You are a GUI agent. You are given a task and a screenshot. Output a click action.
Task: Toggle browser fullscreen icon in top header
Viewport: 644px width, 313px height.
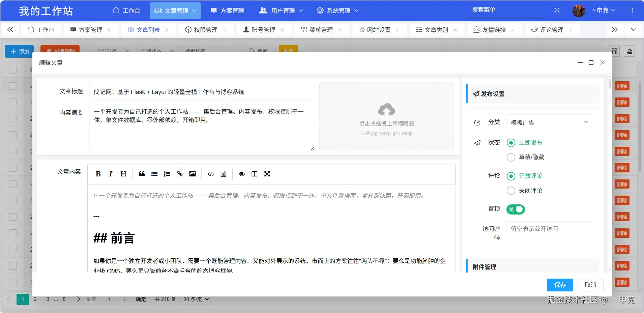557,10
